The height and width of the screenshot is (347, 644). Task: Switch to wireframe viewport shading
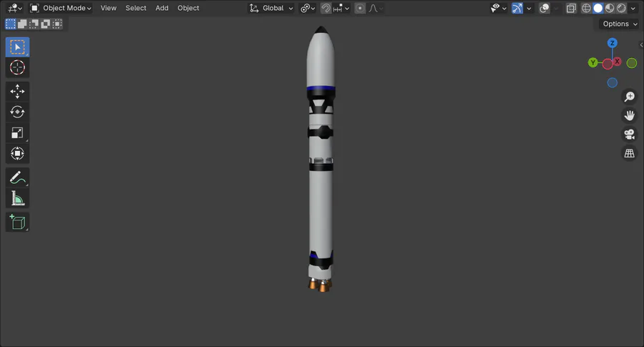tap(586, 8)
